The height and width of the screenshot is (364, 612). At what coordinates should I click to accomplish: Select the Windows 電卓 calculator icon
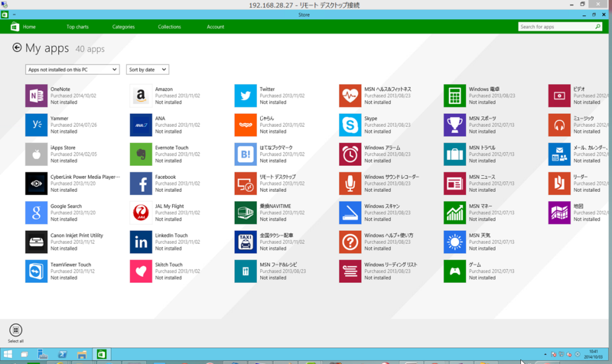click(x=454, y=96)
